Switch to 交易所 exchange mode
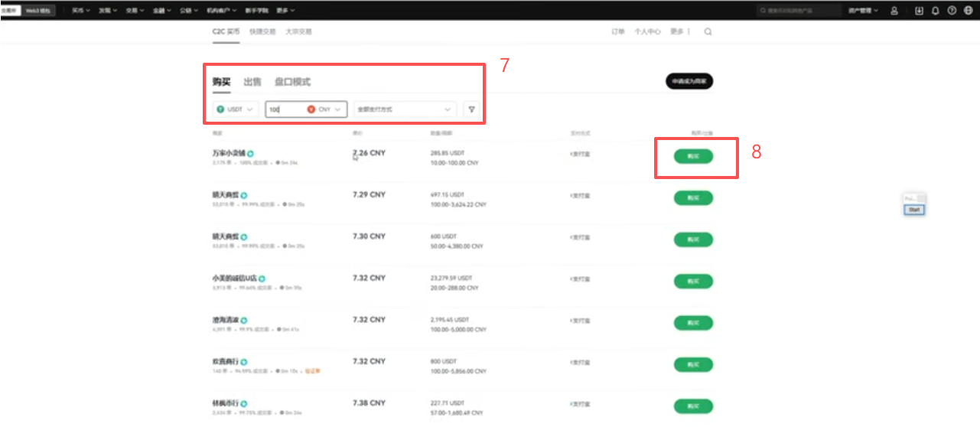980x427 pixels. tap(10, 11)
